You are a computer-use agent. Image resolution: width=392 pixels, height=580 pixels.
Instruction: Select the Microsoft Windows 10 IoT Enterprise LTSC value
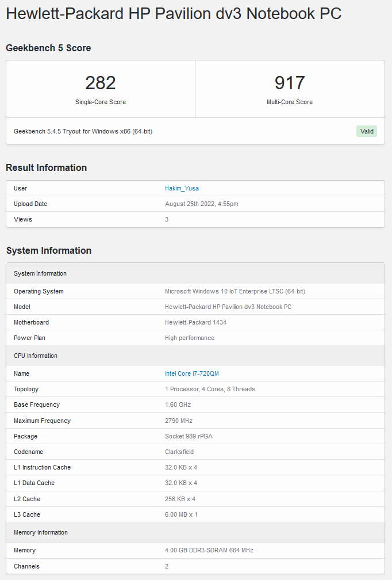[x=235, y=292]
